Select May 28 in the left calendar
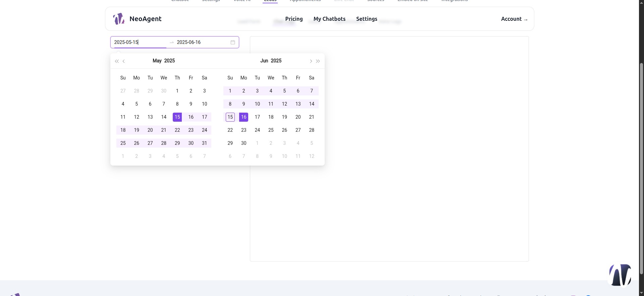 (164, 143)
